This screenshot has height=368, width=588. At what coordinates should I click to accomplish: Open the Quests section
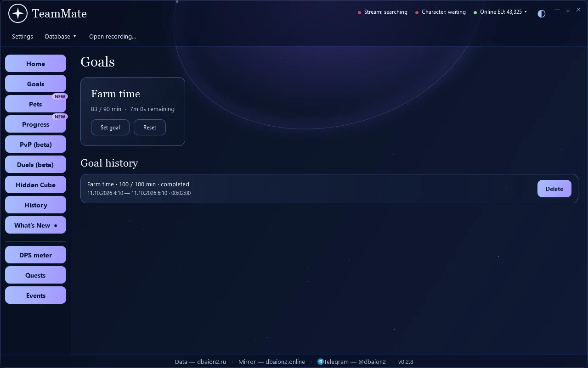click(35, 275)
